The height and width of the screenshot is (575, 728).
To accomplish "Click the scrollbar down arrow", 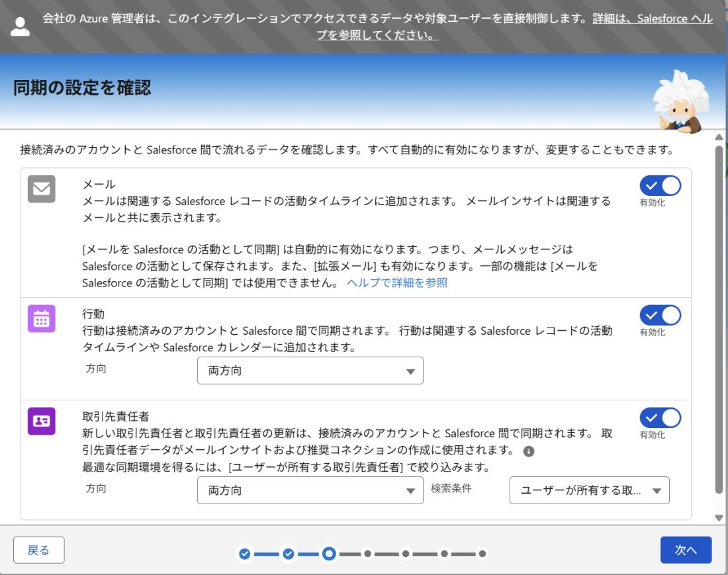I will point(719,518).
